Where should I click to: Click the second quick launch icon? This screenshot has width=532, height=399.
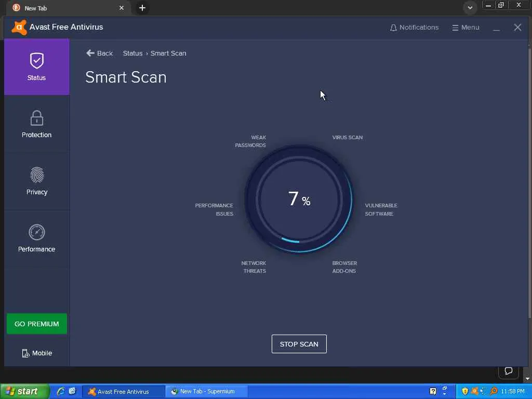(72, 391)
